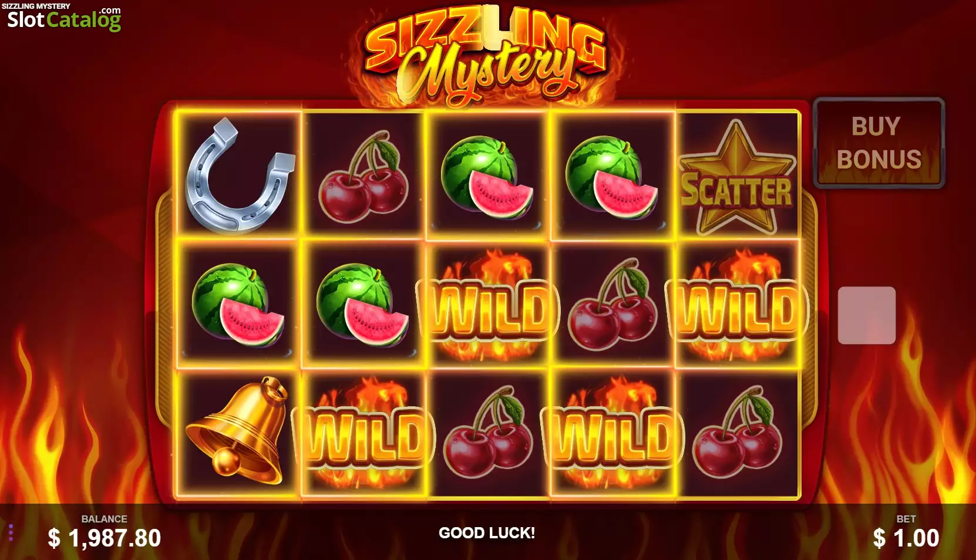The height and width of the screenshot is (560, 976).
Task: Click the cherries in the top row
Action: [x=364, y=173]
